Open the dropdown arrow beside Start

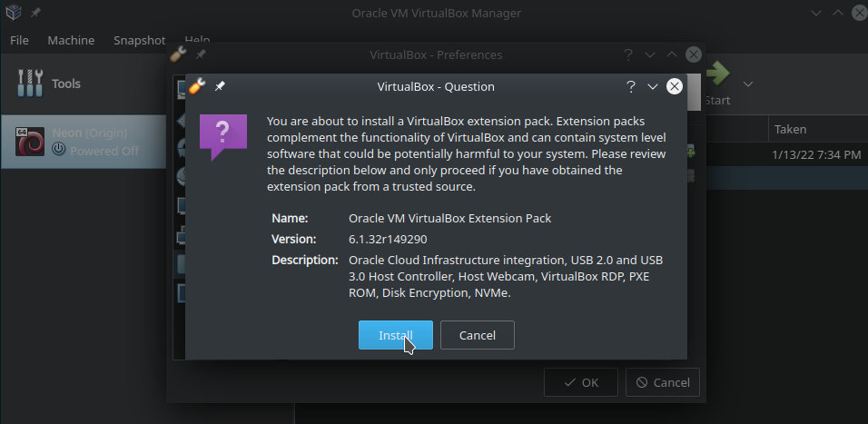(748, 84)
